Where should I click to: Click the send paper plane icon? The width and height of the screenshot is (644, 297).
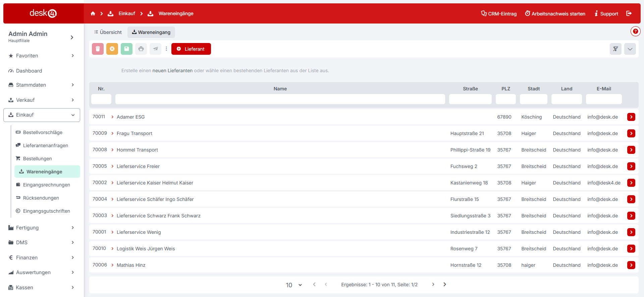(x=155, y=49)
